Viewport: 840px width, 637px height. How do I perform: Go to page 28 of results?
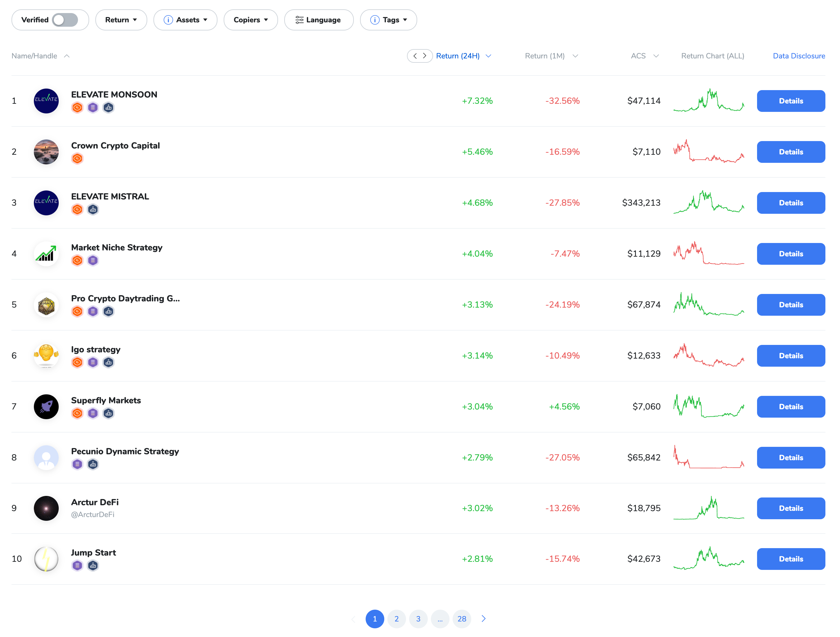click(462, 619)
